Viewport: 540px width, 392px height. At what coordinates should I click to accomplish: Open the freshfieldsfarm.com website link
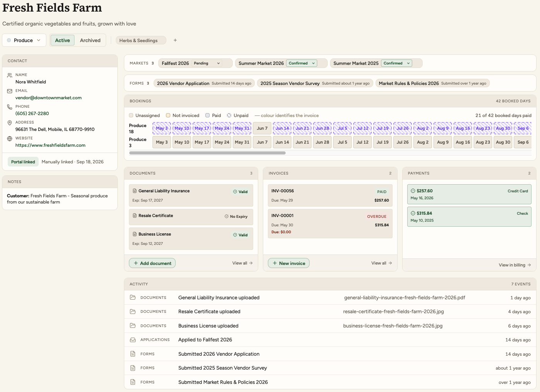(50, 145)
